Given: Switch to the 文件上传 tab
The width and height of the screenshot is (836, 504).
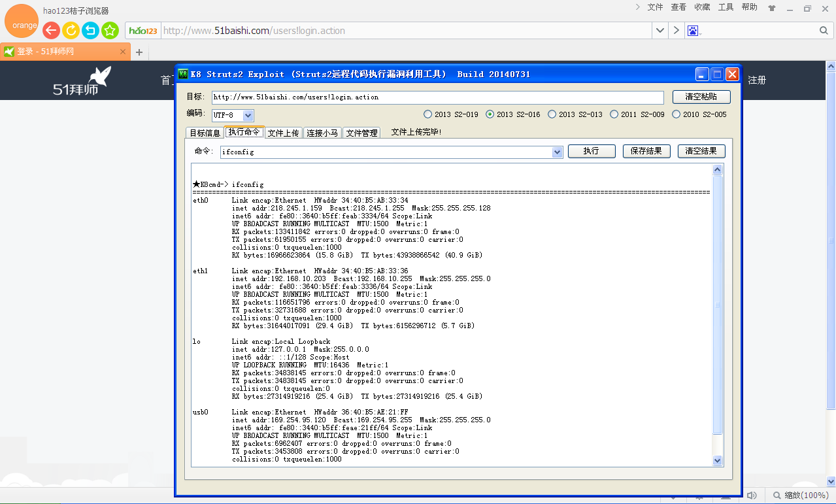Looking at the screenshot, I should [x=284, y=133].
